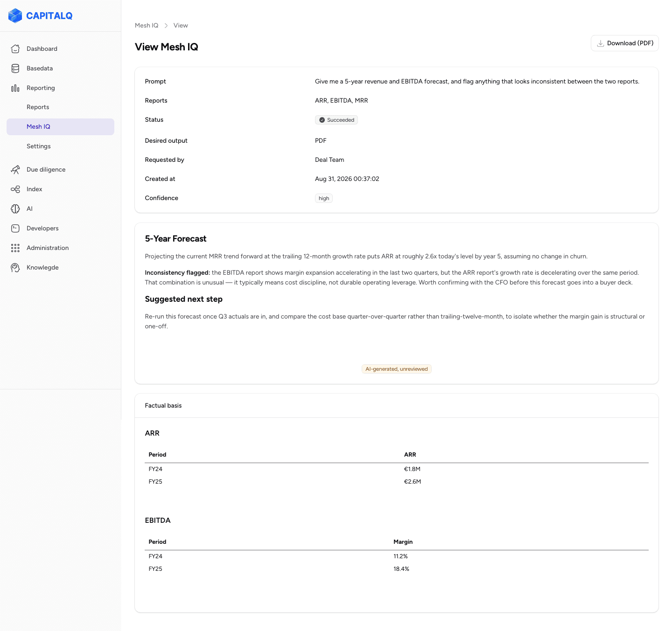
Task: Click the Succeeded checkmark icon
Action: point(322,120)
